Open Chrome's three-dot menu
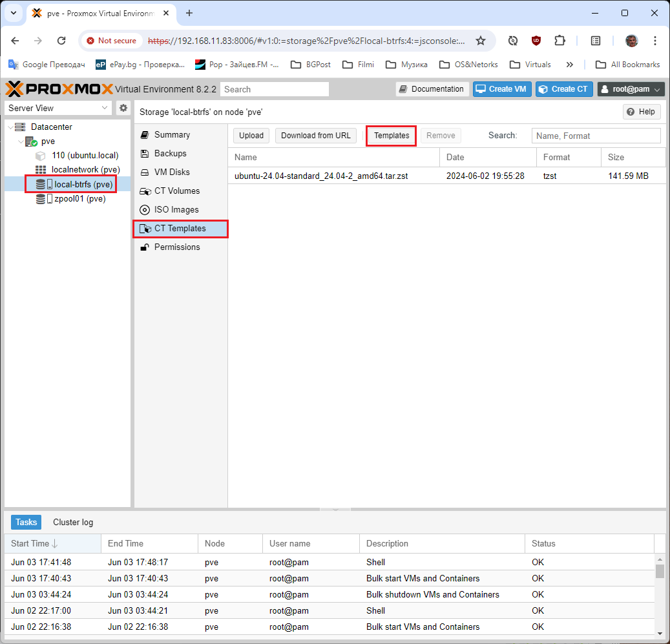This screenshot has height=644, width=670. 654,41
